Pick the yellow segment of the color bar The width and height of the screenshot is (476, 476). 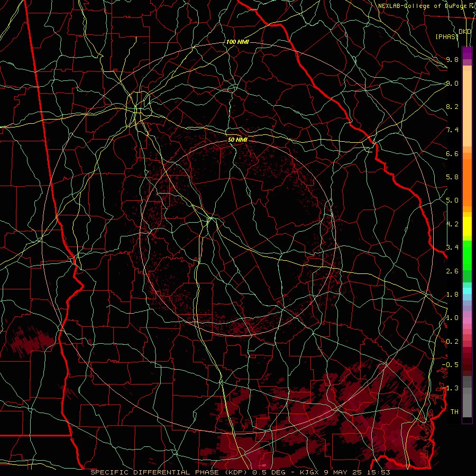tap(467, 226)
